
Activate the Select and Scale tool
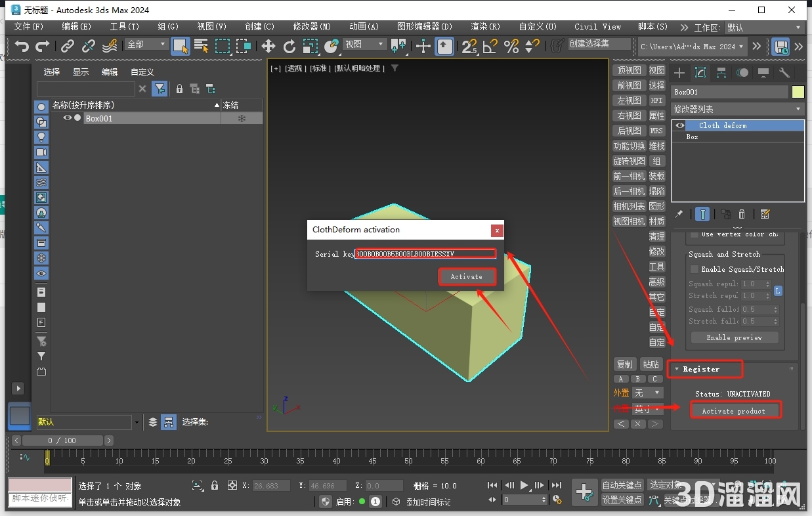[310, 46]
